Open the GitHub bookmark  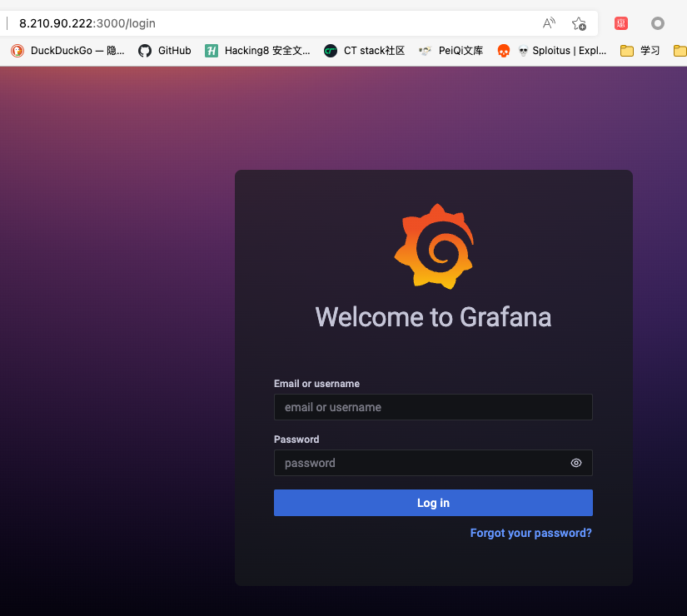(164, 51)
